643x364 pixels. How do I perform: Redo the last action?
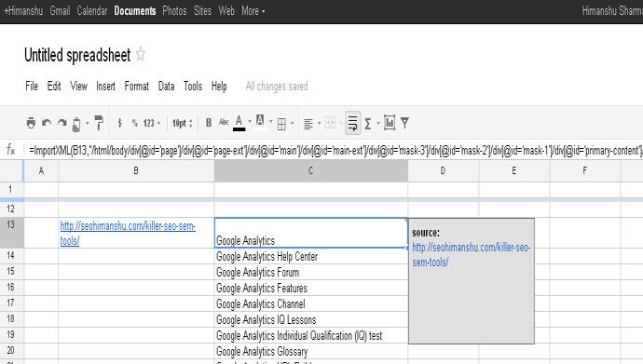coord(62,123)
